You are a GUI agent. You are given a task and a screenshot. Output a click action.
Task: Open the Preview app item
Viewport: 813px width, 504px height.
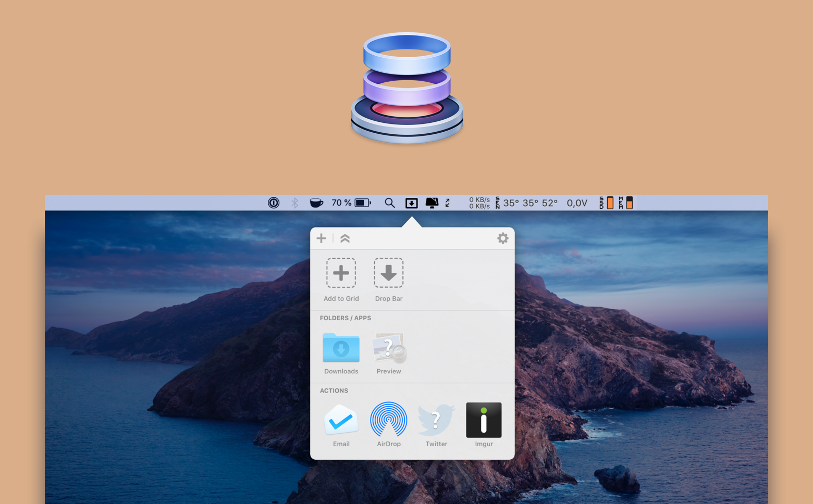389,354
